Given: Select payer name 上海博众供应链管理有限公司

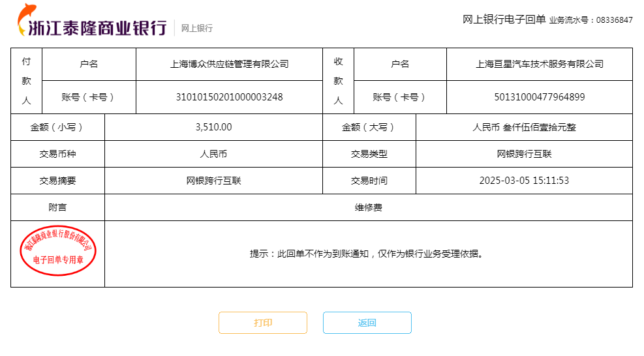Looking at the screenshot, I should (x=229, y=64).
